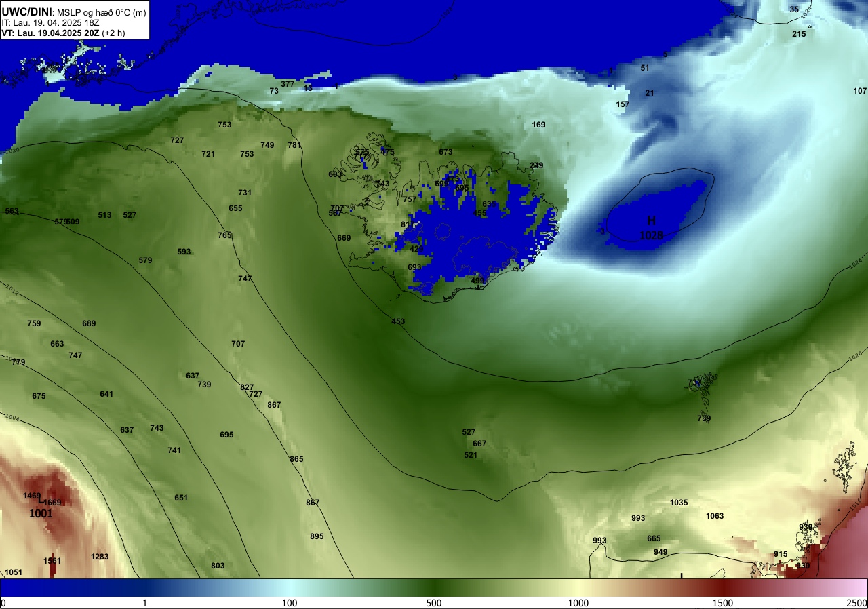Click the height value 949
Viewport: 868px width, 609px height.
pos(660,552)
